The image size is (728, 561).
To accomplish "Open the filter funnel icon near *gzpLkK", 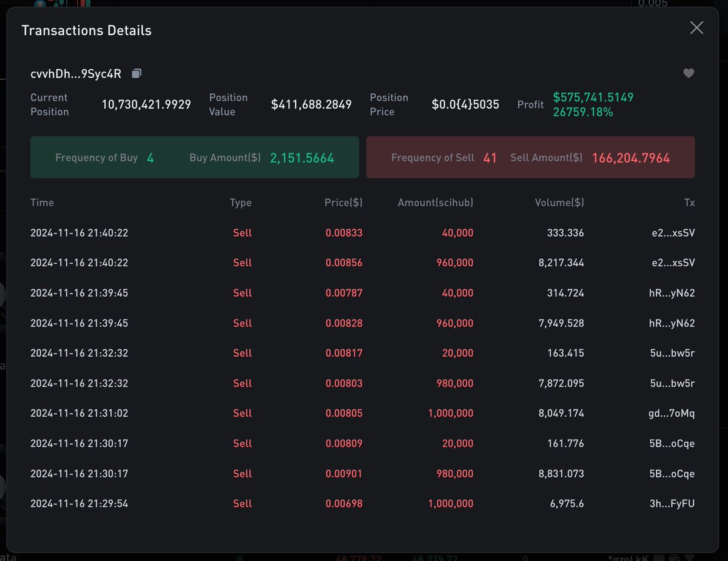I will point(689,558).
